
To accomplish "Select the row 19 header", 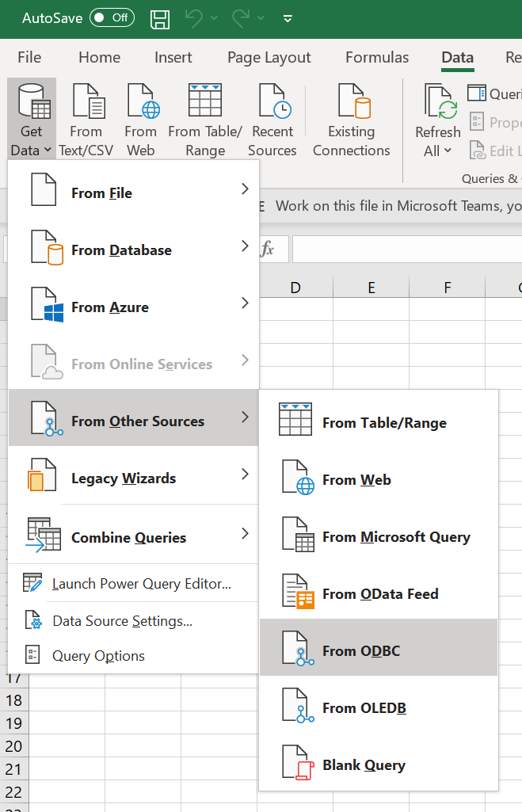I will (x=14, y=723).
